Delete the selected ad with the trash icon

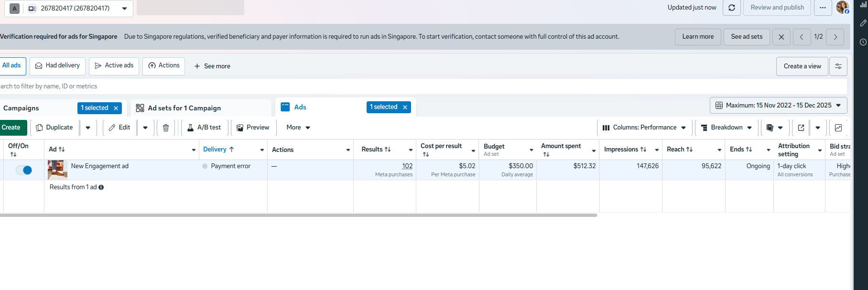(166, 128)
